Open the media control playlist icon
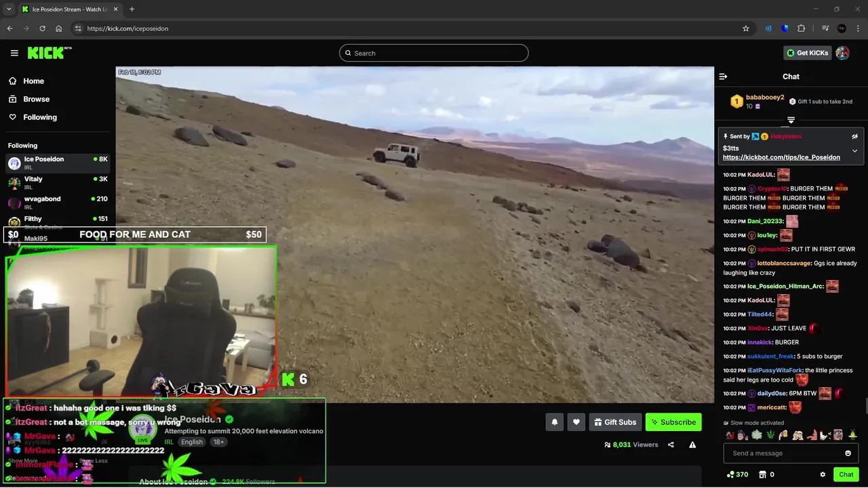 point(825,28)
